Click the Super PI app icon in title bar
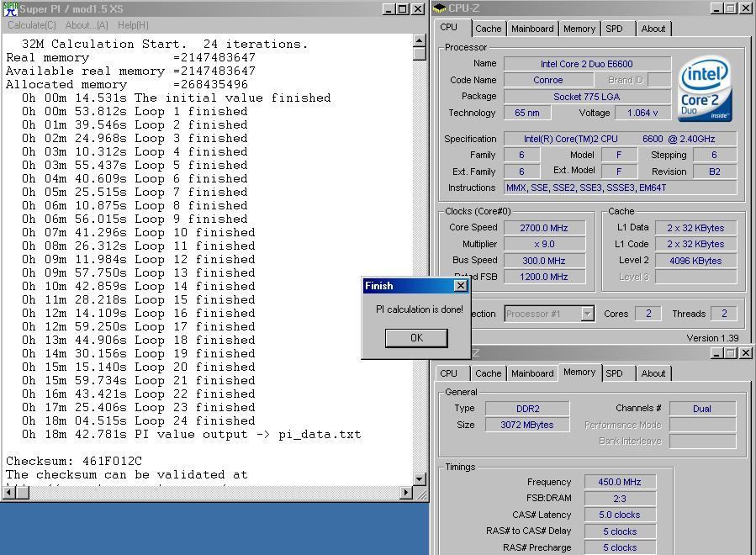This screenshot has width=756, height=555. coord(10,8)
